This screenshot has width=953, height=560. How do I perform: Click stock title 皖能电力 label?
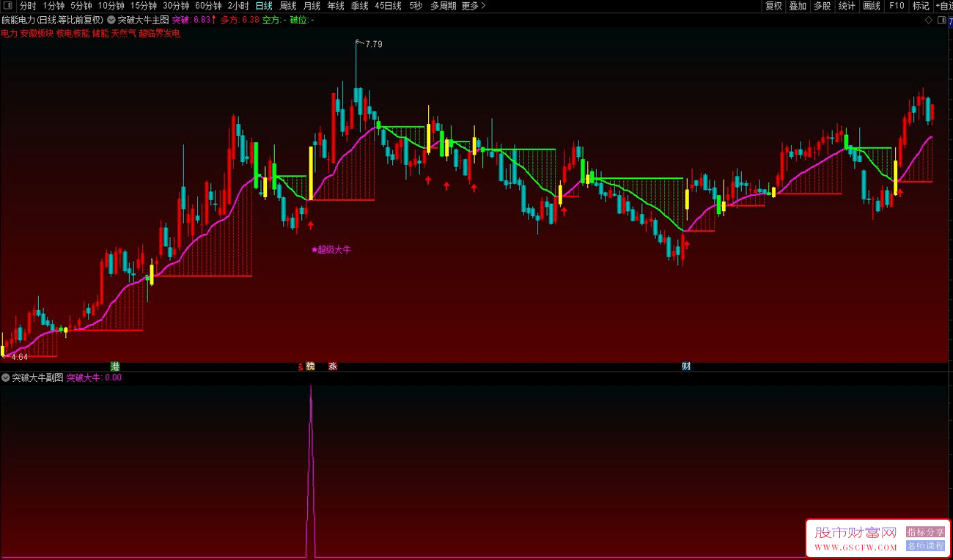pos(19,20)
